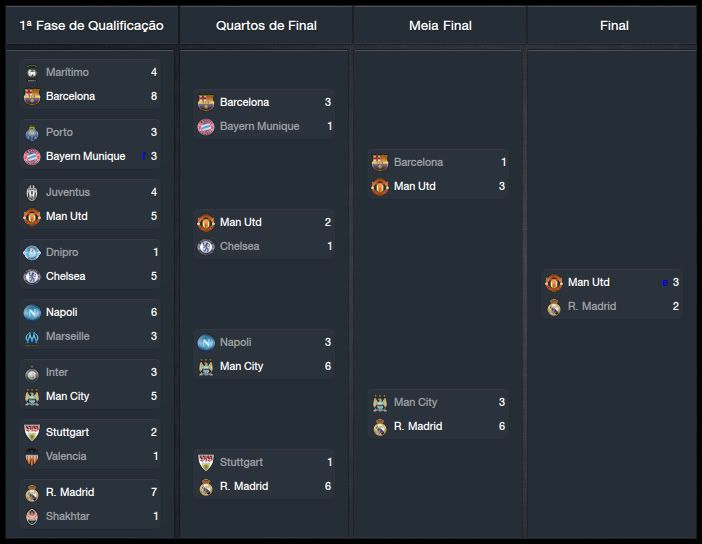Click the Juventus club crest icon

coord(32,193)
